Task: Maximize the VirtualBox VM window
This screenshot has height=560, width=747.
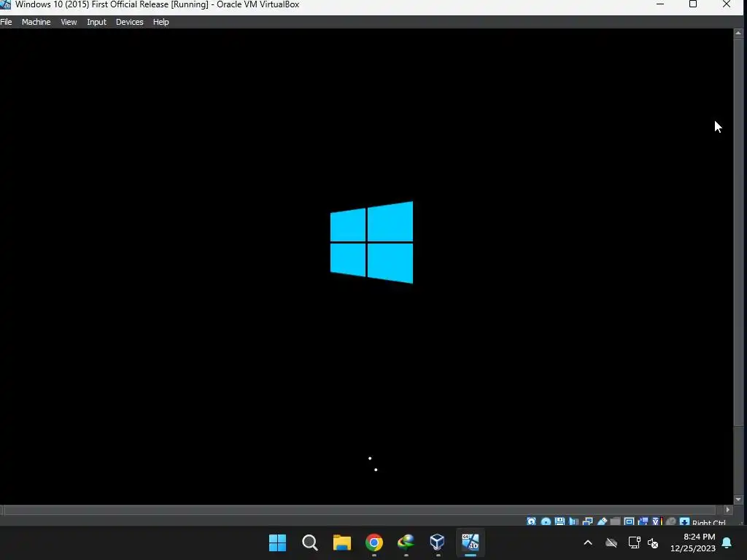Action: (x=693, y=4)
